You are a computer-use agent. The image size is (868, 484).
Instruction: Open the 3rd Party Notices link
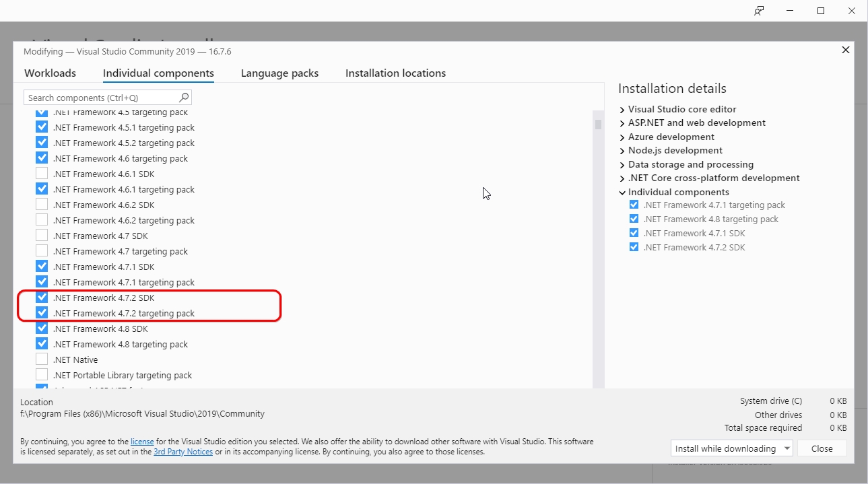coord(183,452)
